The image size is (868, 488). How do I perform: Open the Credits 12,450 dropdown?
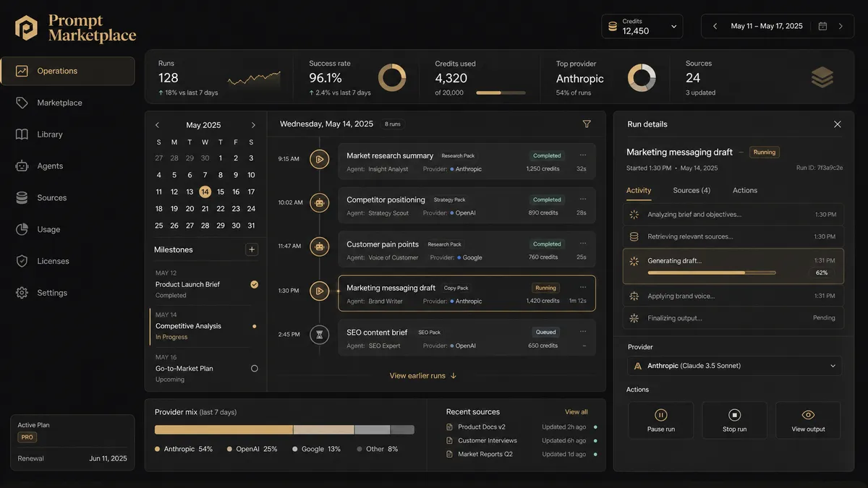642,27
